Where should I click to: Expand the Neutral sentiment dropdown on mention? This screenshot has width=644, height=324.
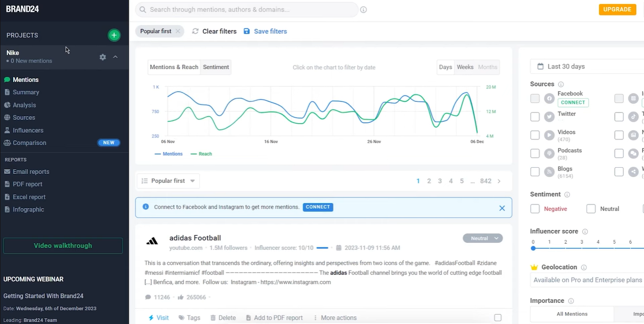tap(483, 239)
